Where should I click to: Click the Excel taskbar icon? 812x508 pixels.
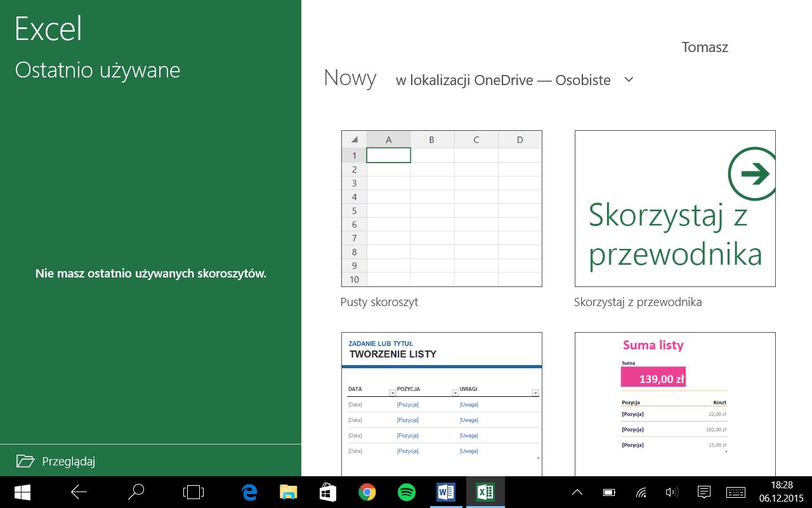click(x=485, y=492)
